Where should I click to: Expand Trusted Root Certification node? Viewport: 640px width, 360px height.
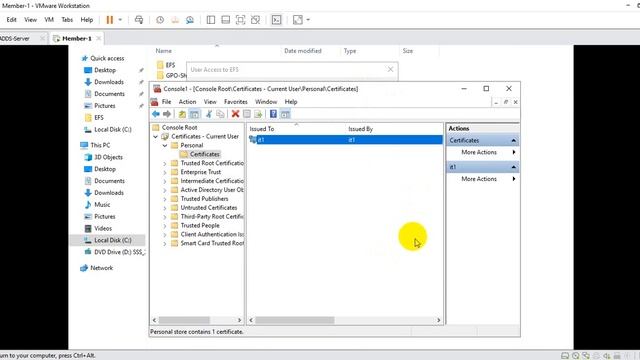(165, 163)
